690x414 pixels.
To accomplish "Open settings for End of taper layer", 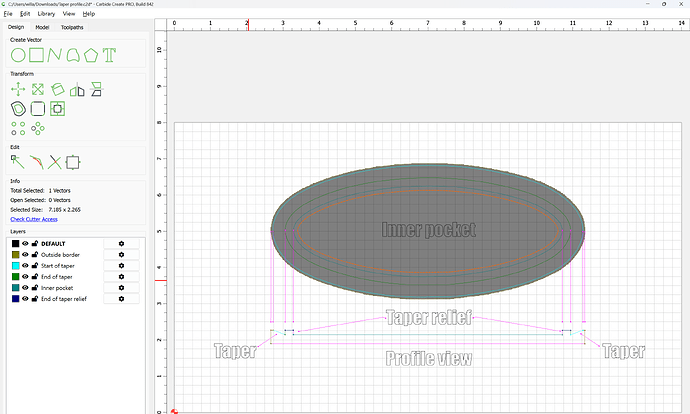I will 121,276.
